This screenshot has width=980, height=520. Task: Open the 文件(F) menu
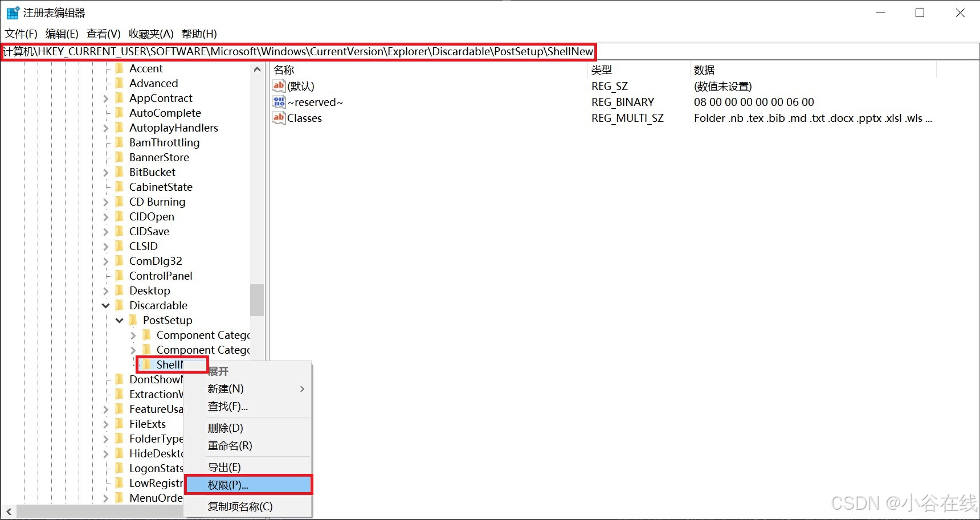[21, 34]
